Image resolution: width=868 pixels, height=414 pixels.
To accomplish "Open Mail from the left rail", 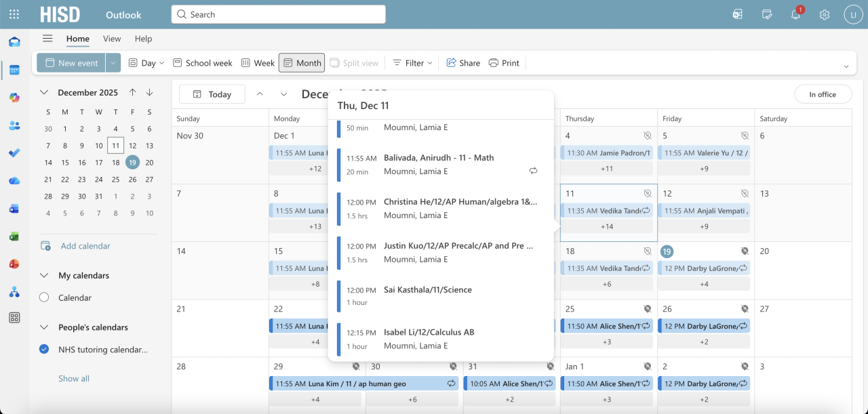I will coord(14,42).
